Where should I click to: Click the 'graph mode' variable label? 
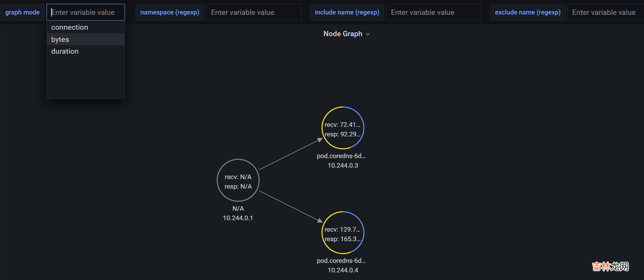(x=22, y=12)
